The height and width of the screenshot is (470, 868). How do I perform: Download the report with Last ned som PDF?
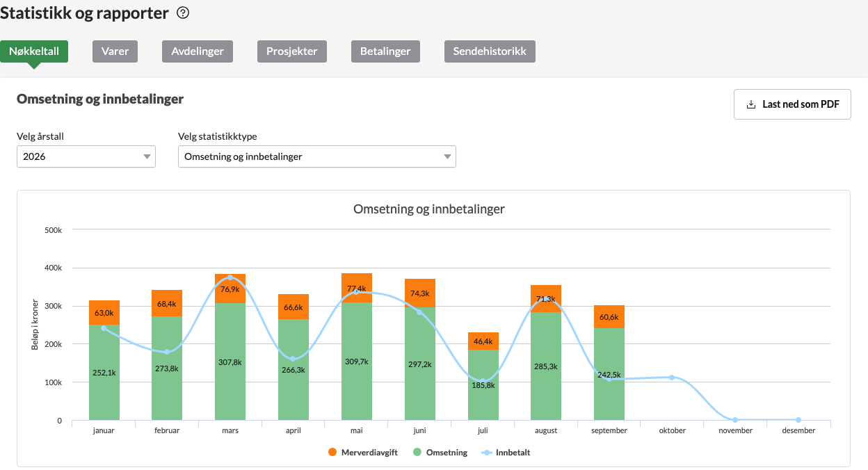pos(792,104)
